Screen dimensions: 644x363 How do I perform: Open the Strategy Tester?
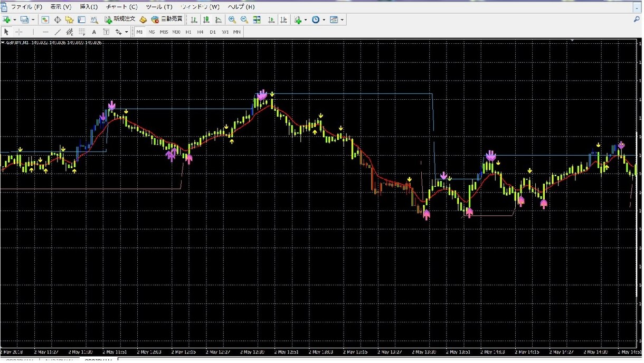(x=94, y=20)
